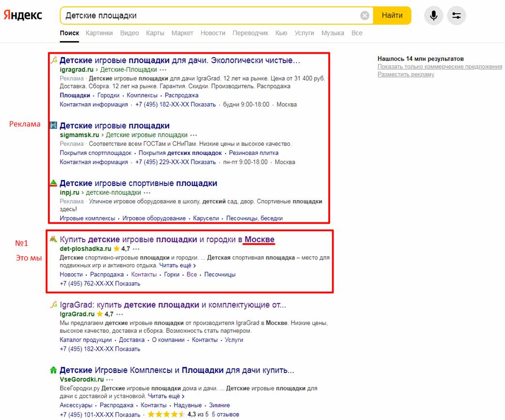Screen dimensions: 505x420
Task: Clear search text with X icon
Action: [365, 16]
